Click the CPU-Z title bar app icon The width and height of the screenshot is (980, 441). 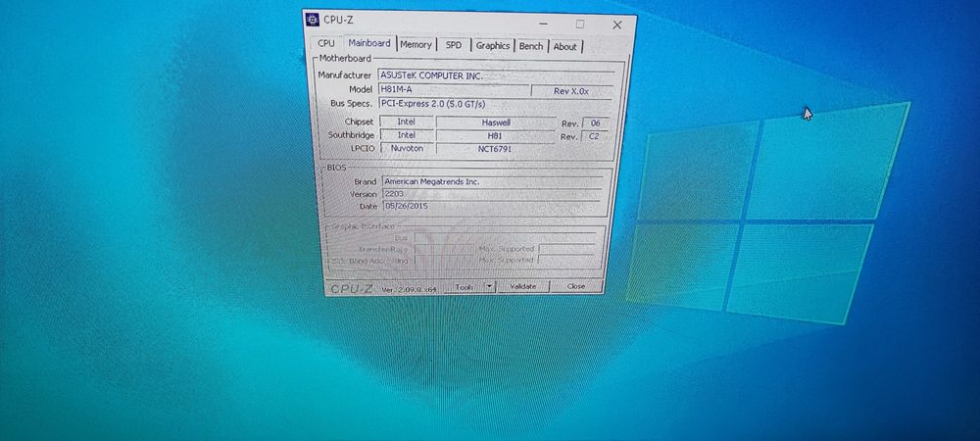(x=314, y=20)
